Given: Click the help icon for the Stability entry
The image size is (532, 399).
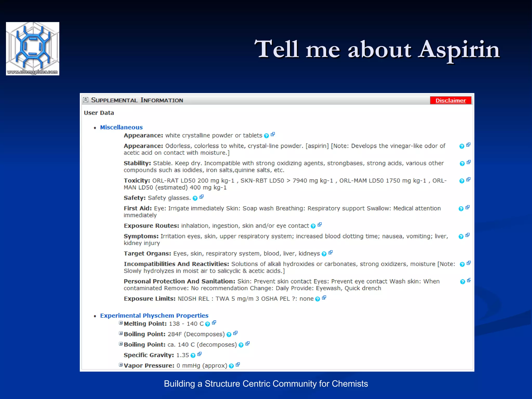Looking at the screenshot, I should pyautogui.click(x=462, y=164).
